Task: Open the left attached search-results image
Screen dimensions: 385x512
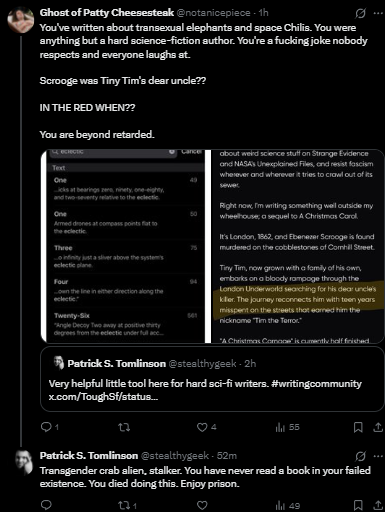Action: click(x=125, y=246)
